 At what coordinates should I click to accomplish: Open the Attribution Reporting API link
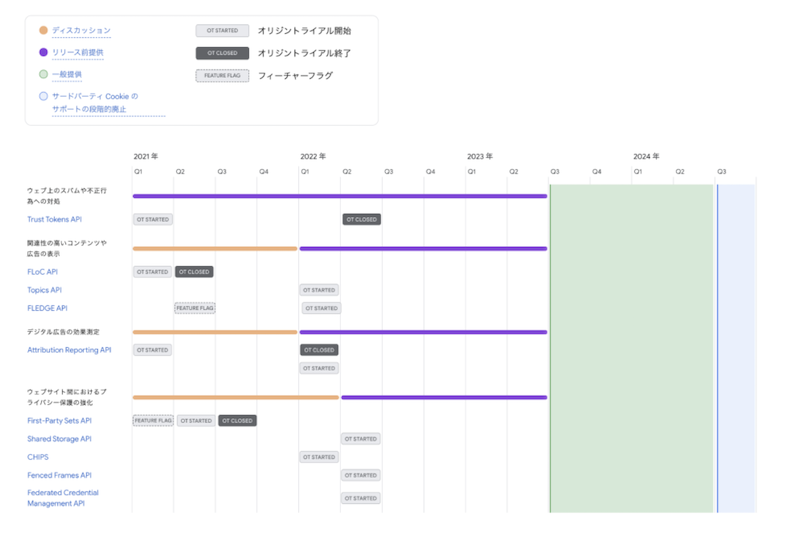click(x=69, y=350)
